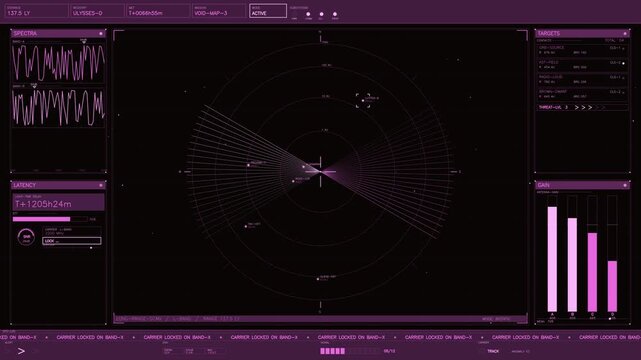This screenshot has width=641, height=360.
Task: Click the latency progress bar
Action: click(x=50, y=219)
